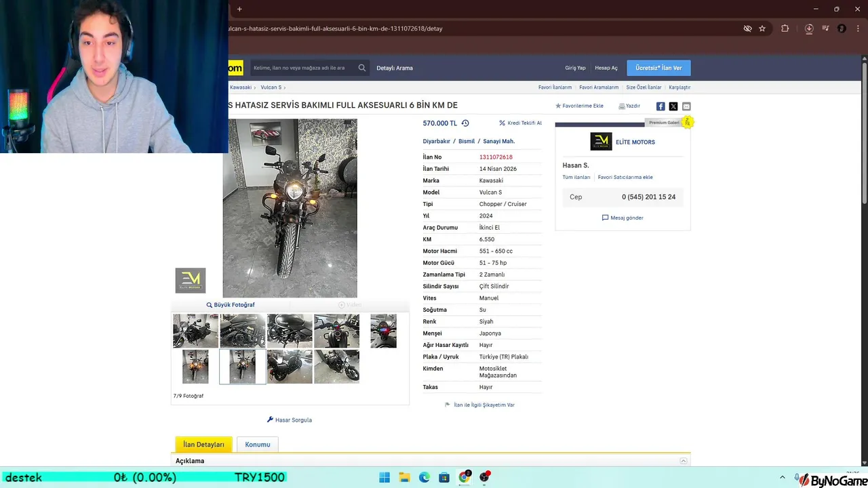868x488 pixels.
Task: Select second thumbnail in top row
Action: tap(243, 331)
